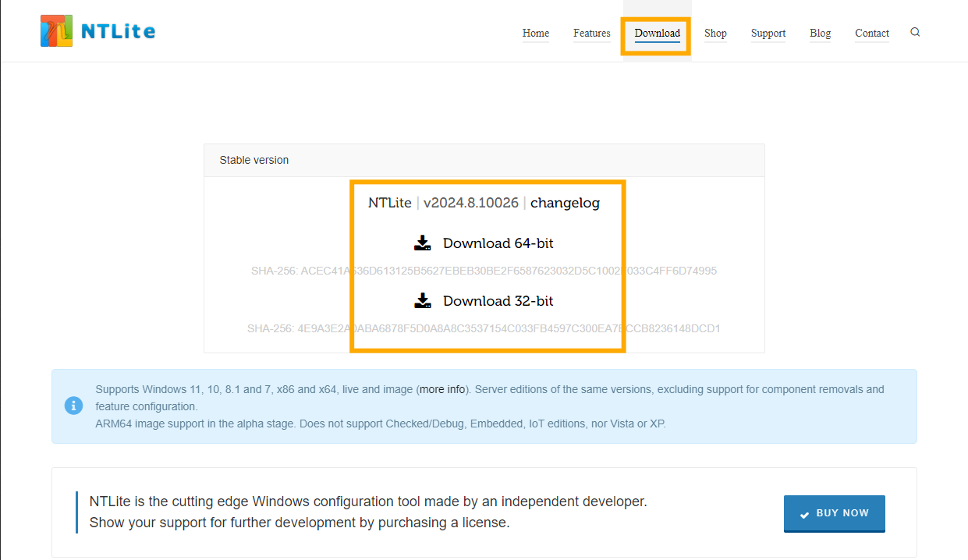Open the Blog menu item

820,33
